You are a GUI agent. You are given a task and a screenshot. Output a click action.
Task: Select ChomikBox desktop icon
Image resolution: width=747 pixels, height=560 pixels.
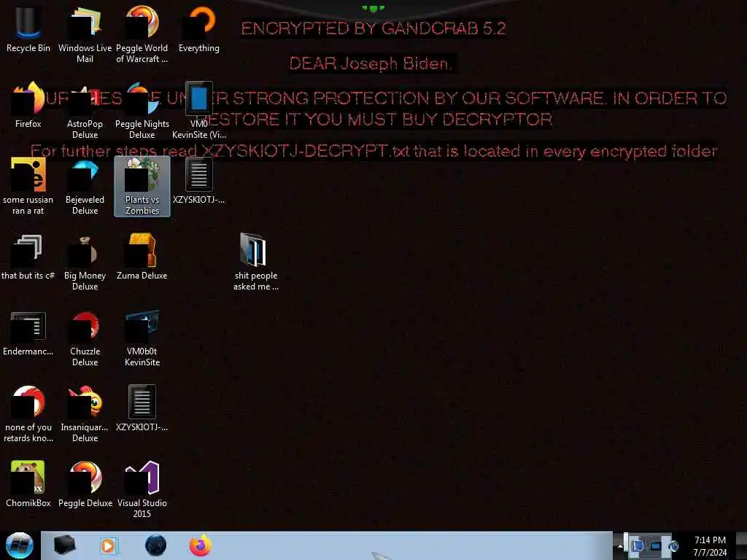point(28,484)
